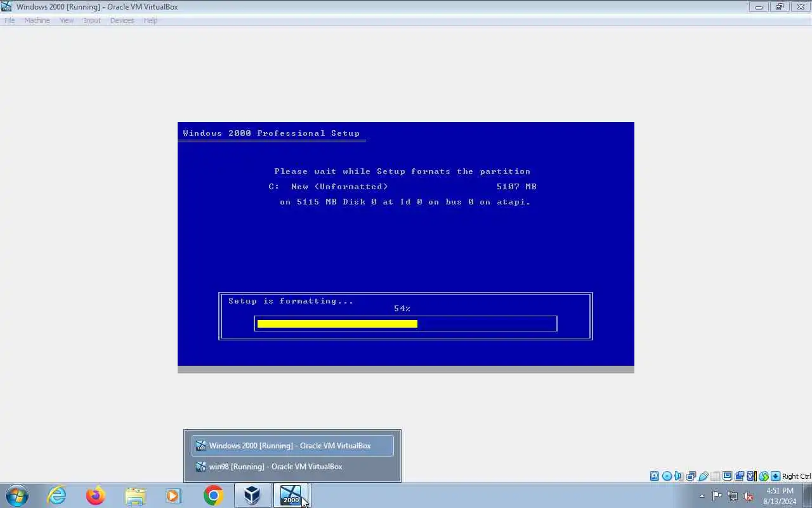This screenshot has height=508, width=812.
Task: Open the Machine menu
Action: coord(37,20)
